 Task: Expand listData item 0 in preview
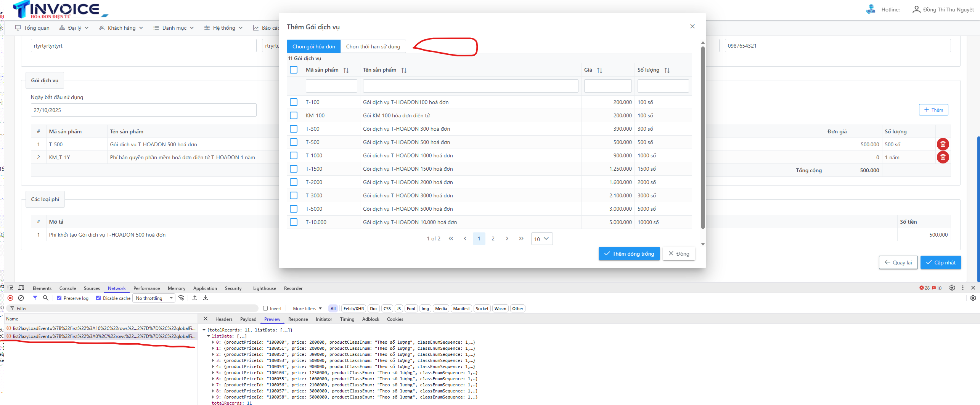pyautogui.click(x=213, y=342)
